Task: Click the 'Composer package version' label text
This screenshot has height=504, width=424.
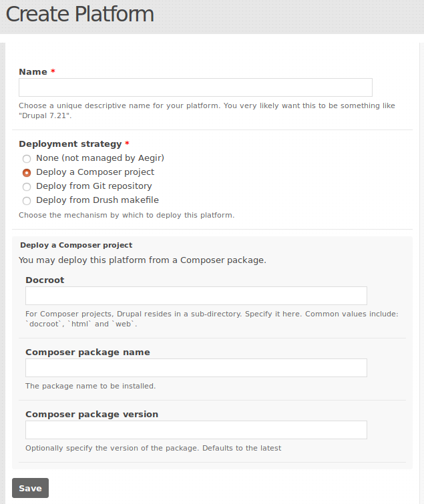Action: click(91, 414)
